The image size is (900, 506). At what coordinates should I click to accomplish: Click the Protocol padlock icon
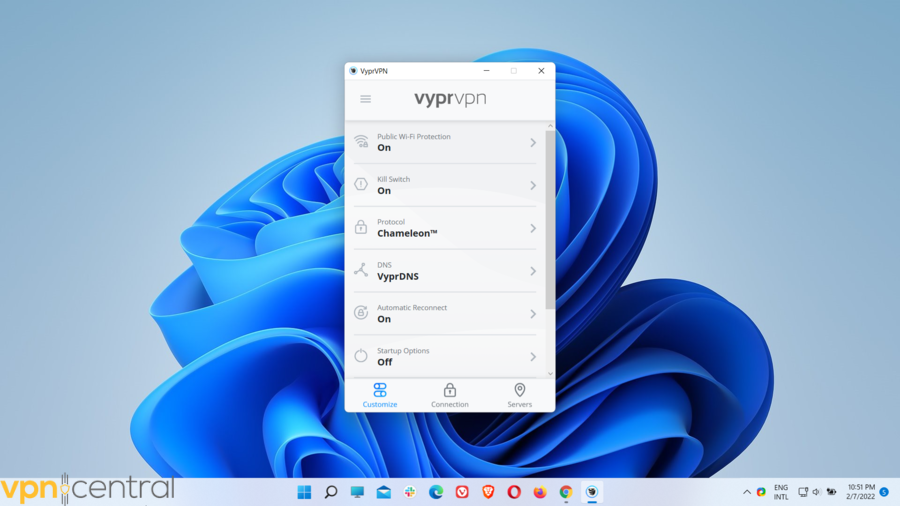click(x=361, y=228)
